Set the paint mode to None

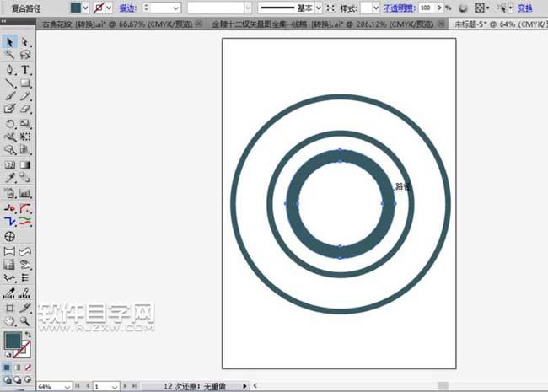tap(27, 368)
